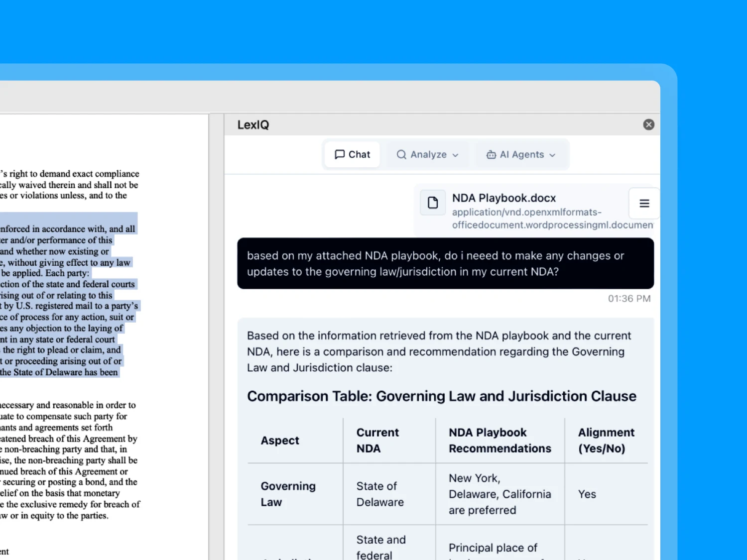This screenshot has width=747, height=560.
Task: Open the Analyze dropdown
Action: point(427,154)
